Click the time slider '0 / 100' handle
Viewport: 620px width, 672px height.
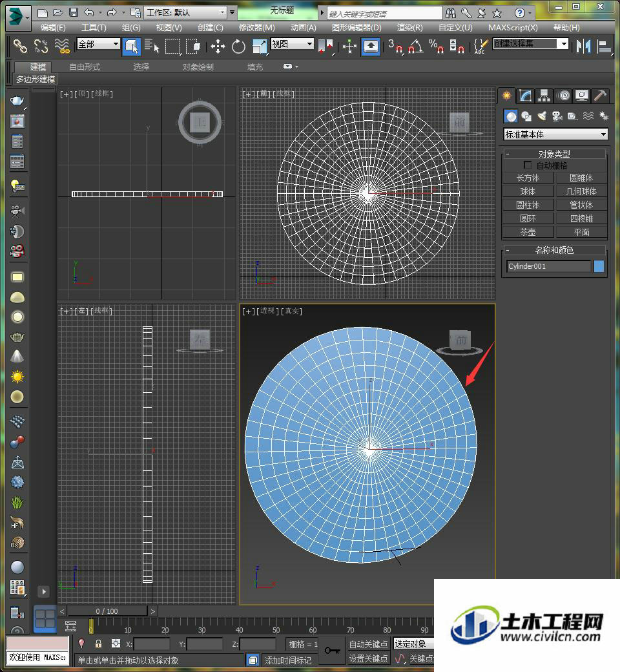tap(107, 611)
